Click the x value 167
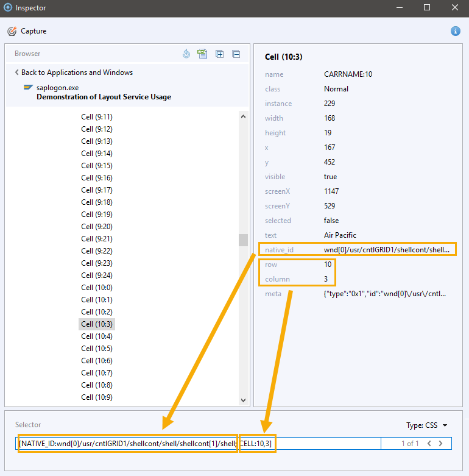Screen dimensions: 469x476 (330, 147)
